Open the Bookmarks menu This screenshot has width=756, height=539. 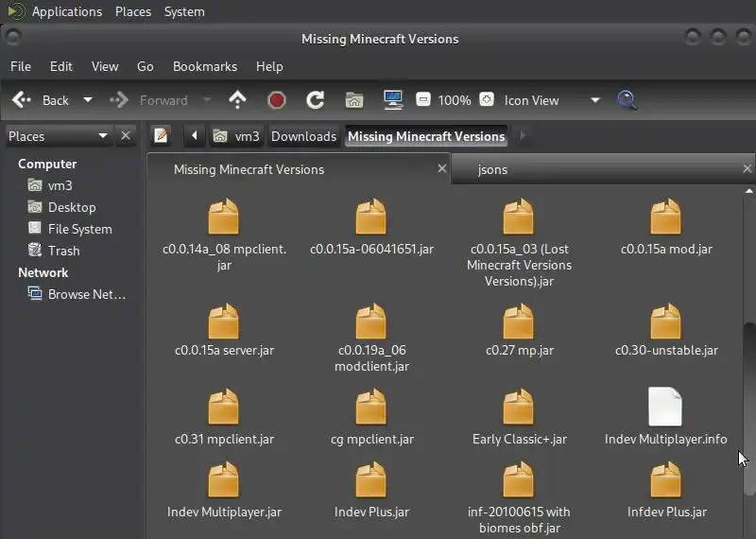point(205,66)
